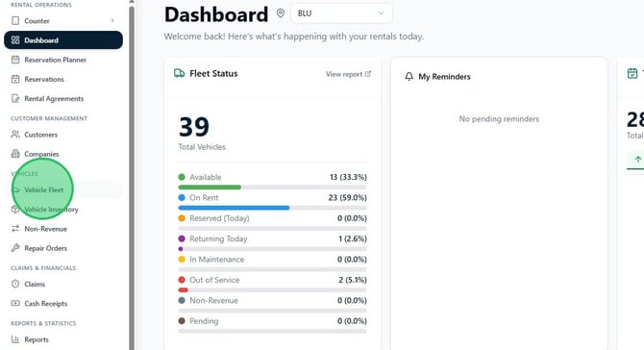The height and width of the screenshot is (350, 644).
Task: Click the orange Reserved (Today) status dot
Action: pos(182,218)
